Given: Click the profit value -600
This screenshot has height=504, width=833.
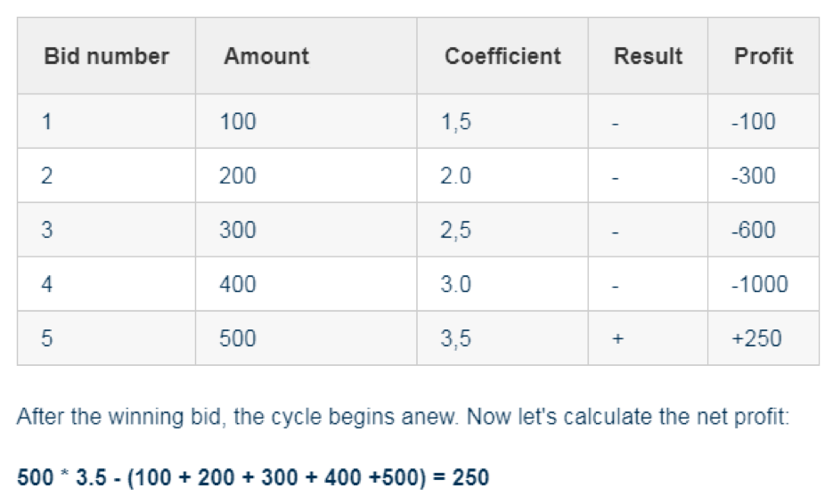Looking at the screenshot, I should (x=754, y=230).
